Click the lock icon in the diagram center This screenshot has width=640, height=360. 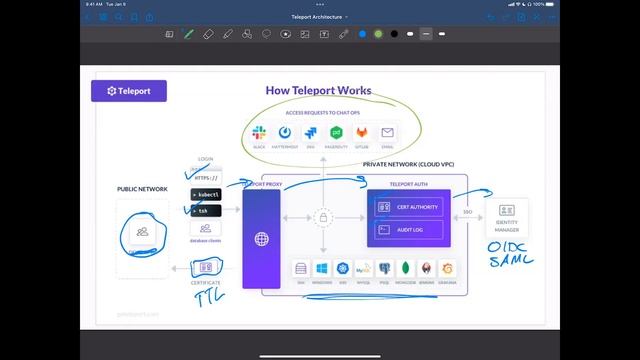(x=323, y=218)
